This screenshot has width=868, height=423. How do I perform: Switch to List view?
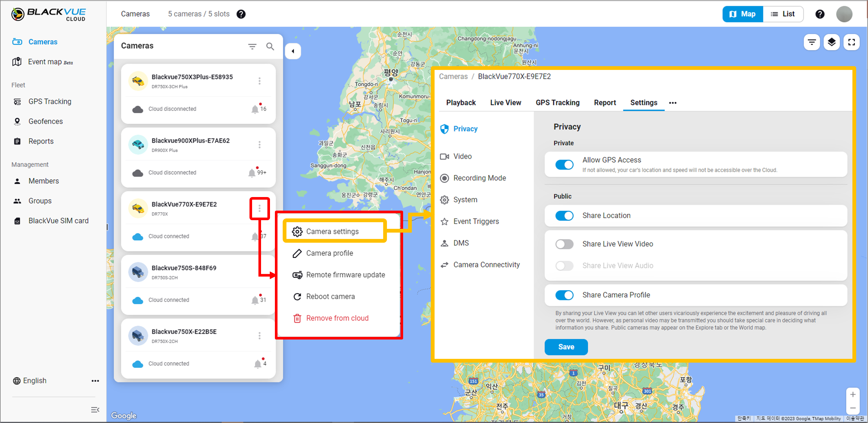click(783, 14)
